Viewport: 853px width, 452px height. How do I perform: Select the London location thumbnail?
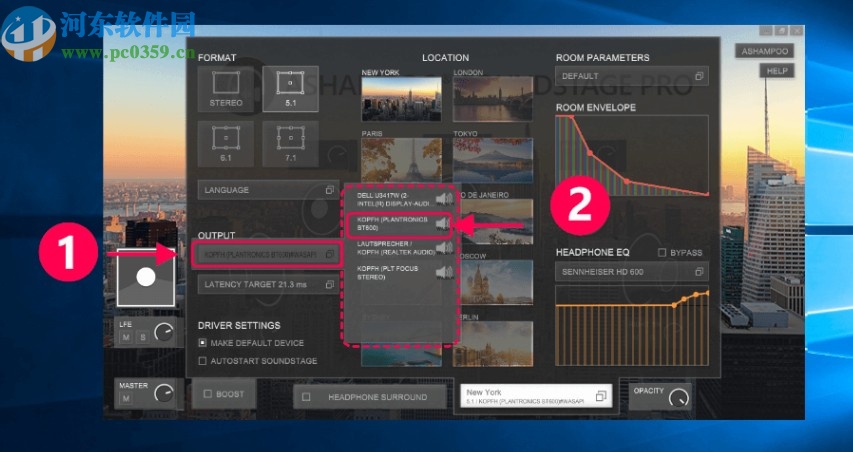[x=493, y=98]
